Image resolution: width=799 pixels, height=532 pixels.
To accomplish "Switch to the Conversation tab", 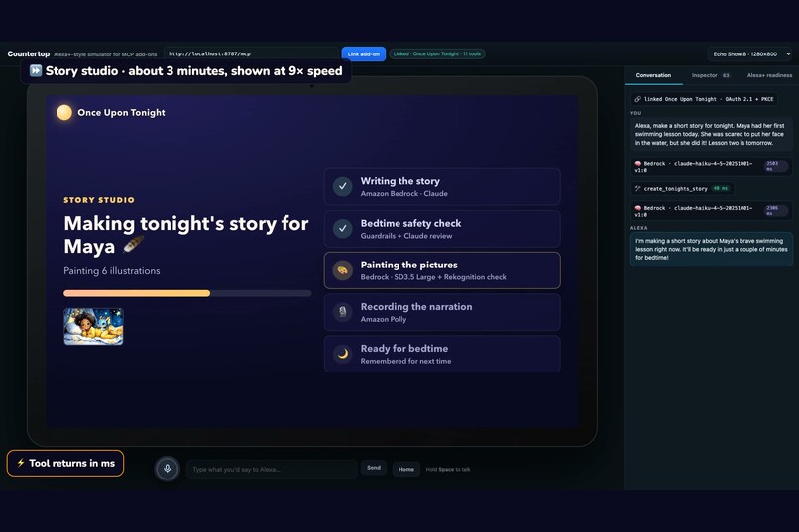I will [653, 75].
